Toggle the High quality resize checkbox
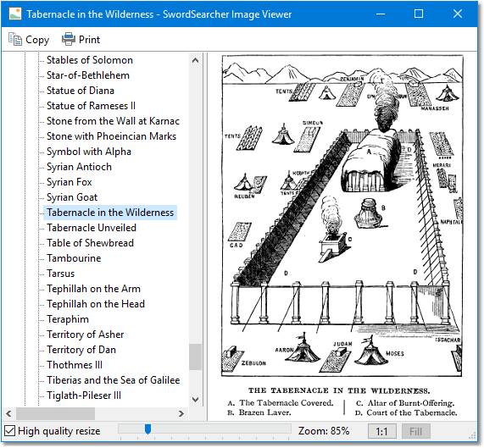484x448 pixels. click(x=9, y=431)
